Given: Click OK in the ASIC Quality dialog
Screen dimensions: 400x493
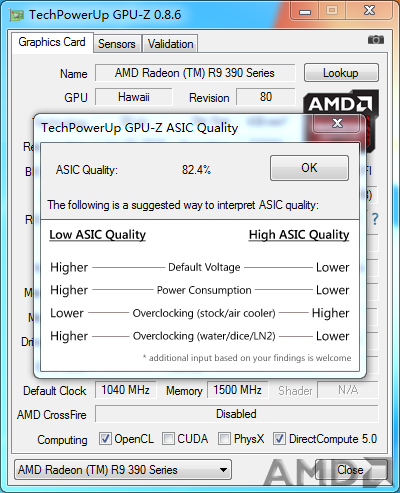Looking at the screenshot, I should (309, 168).
